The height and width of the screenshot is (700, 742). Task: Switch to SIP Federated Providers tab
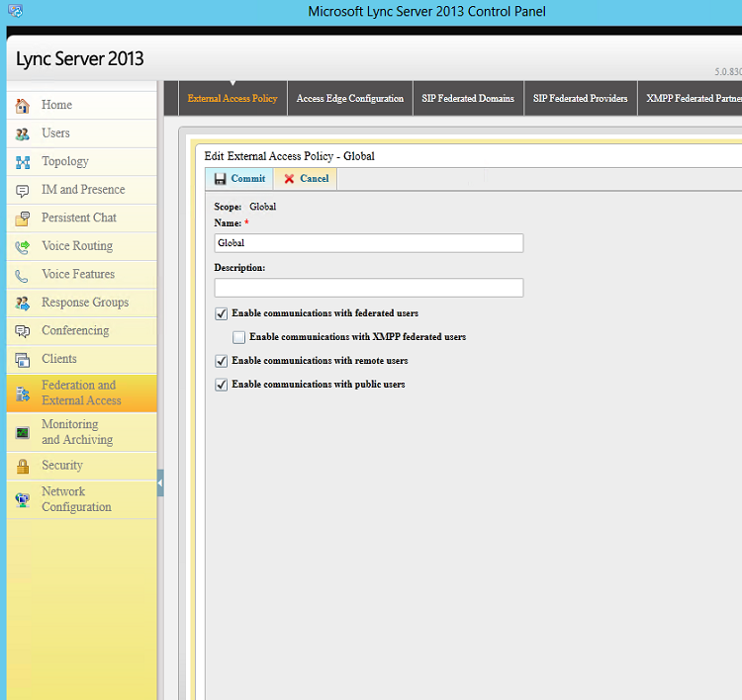click(580, 99)
